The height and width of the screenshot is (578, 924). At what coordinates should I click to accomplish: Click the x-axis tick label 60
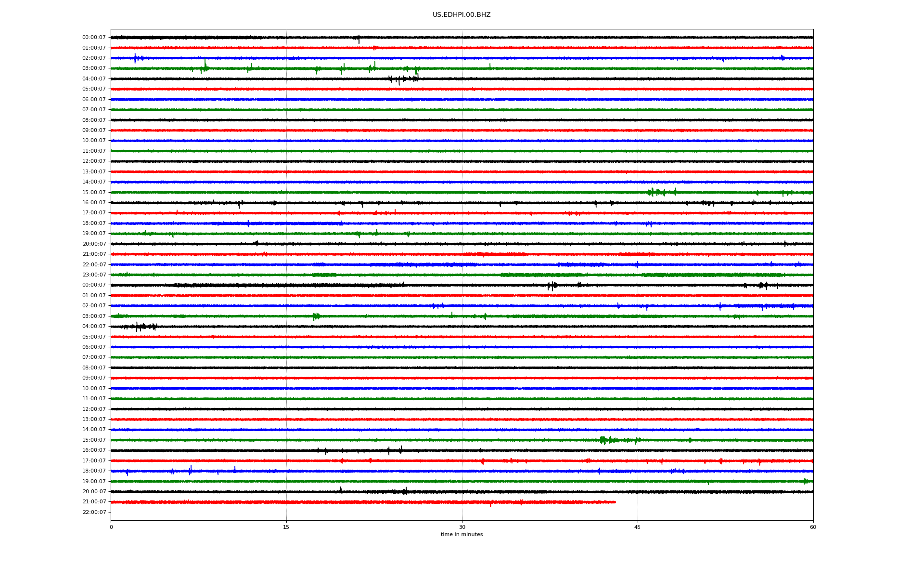812,527
